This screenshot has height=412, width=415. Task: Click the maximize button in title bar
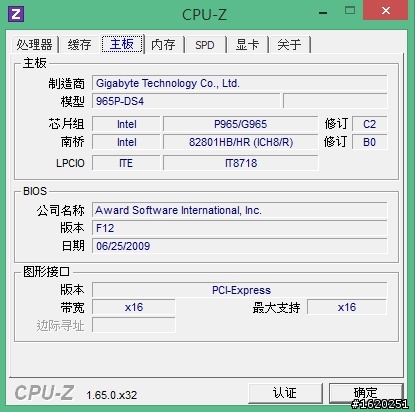tap(350, 11)
